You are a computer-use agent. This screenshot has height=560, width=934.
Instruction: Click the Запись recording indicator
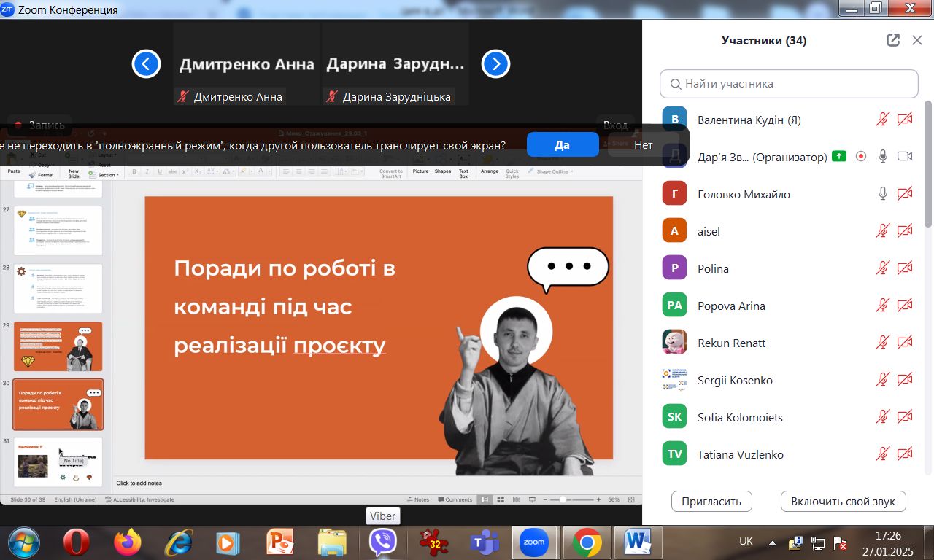pyautogui.click(x=40, y=125)
